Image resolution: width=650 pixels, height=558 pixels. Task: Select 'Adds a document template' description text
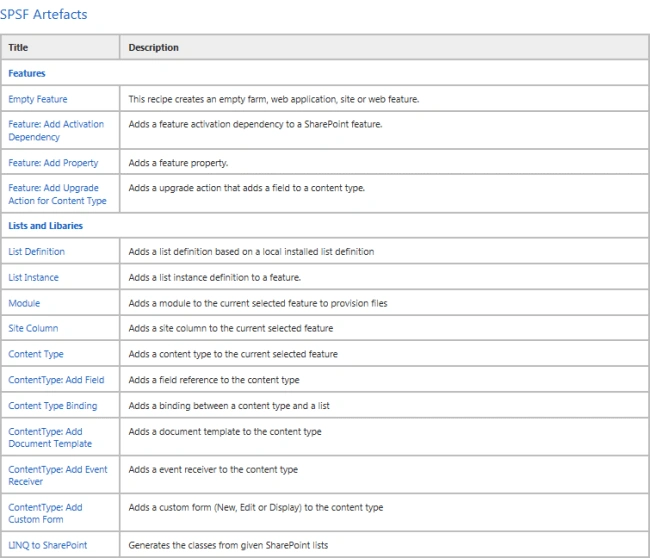click(225, 432)
